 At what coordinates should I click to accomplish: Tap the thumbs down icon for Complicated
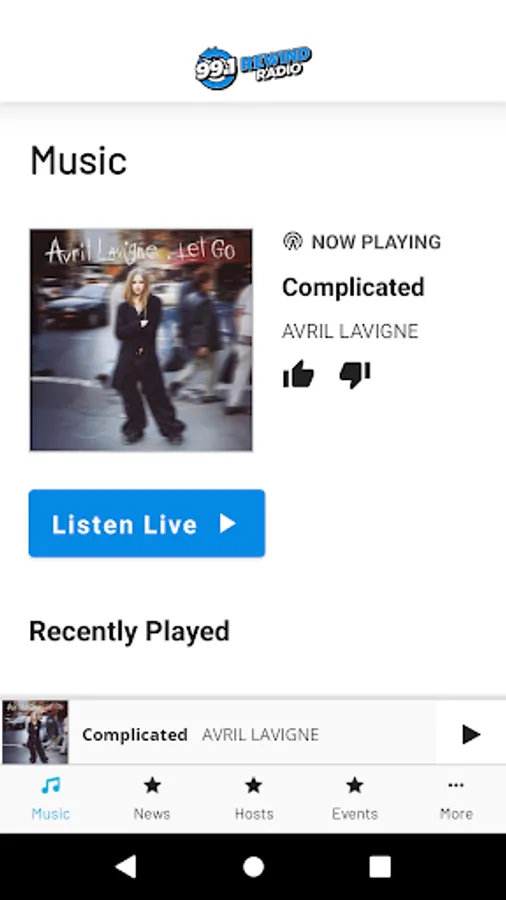coord(355,375)
